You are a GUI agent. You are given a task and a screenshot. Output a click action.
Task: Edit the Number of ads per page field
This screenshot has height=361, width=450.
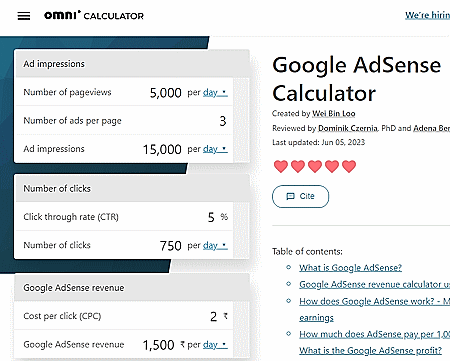(x=125, y=121)
